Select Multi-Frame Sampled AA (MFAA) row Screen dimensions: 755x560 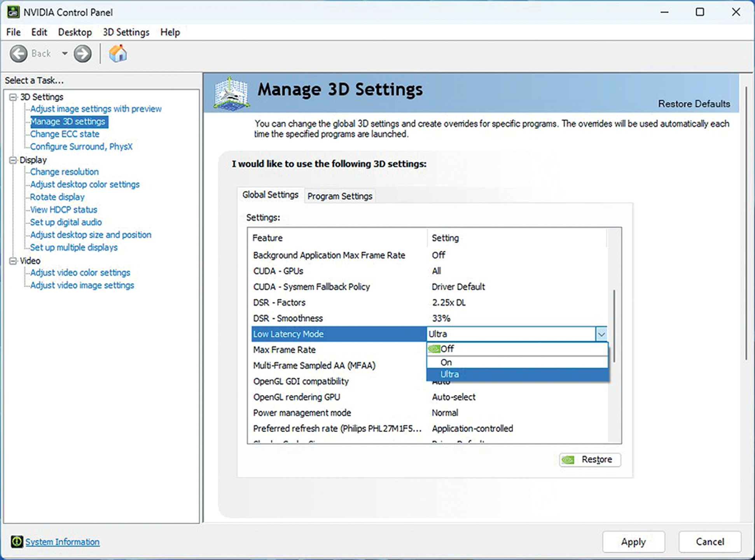[x=339, y=366]
